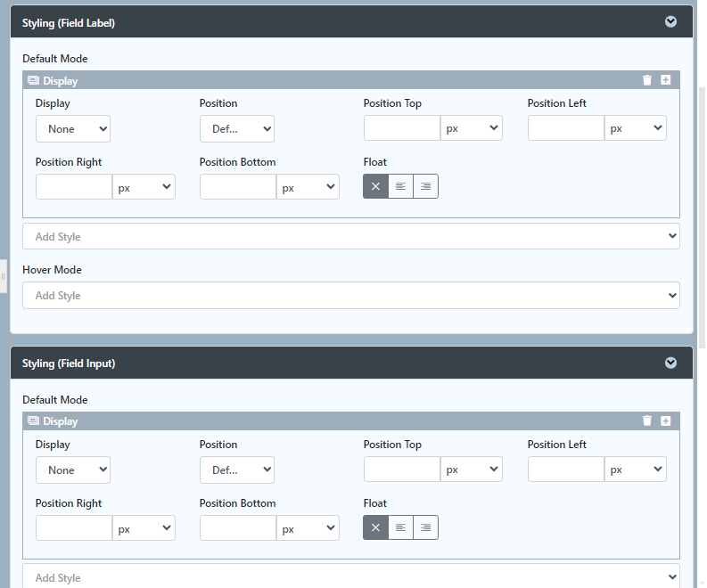This screenshot has height=588, width=707.
Task: Add Display style via plus icon in Field Label
Action: coord(666,80)
